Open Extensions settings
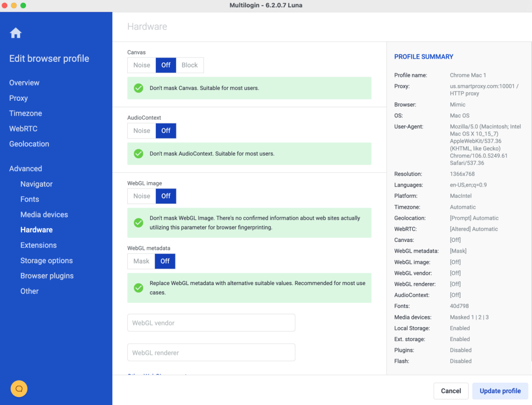Screen dimensions: 532x405 tap(38, 245)
